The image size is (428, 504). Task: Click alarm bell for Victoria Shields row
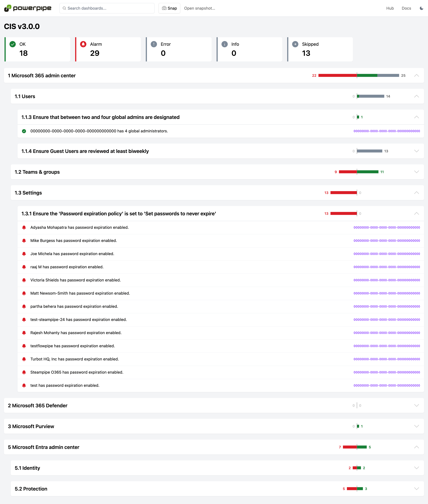pyautogui.click(x=24, y=280)
